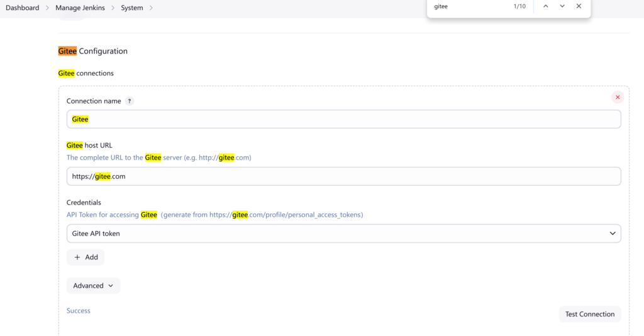
Task: Click the find bar search field
Action: pos(470,6)
